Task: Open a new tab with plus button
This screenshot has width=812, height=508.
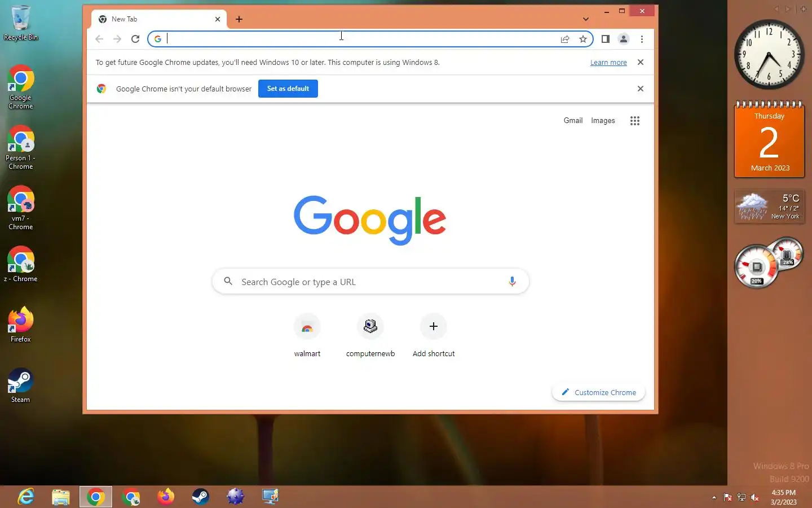Action: [x=239, y=19]
